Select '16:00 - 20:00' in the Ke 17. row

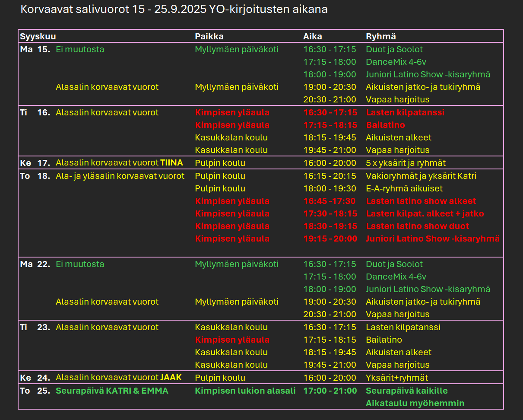[x=330, y=163]
